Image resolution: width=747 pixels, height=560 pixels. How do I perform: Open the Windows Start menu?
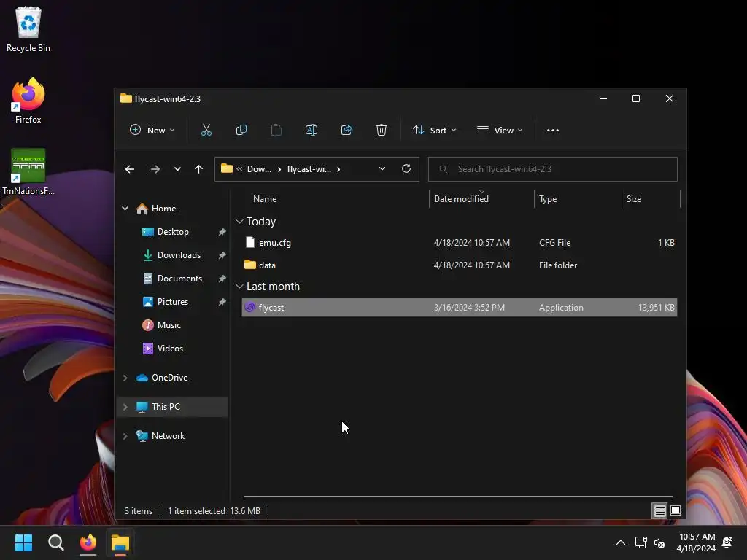click(x=23, y=542)
